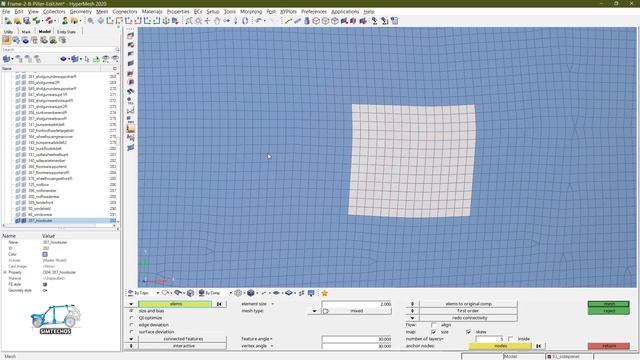Viewport: 640px width, 360px height.
Task: Open the mesh type dropdown arrow
Action: pos(314,311)
